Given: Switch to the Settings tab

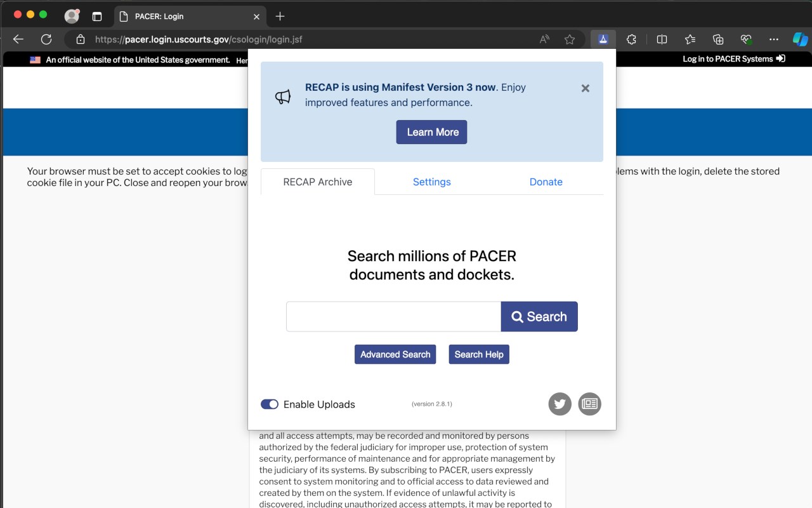Looking at the screenshot, I should 431,182.
